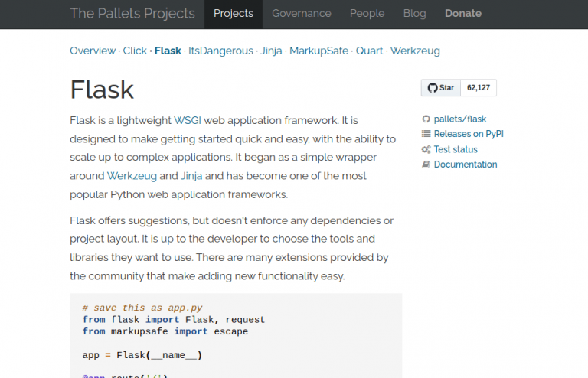Screen dimensions: 588x378
Task: Select the ItsDangerous project link
Action: point(220,51)
